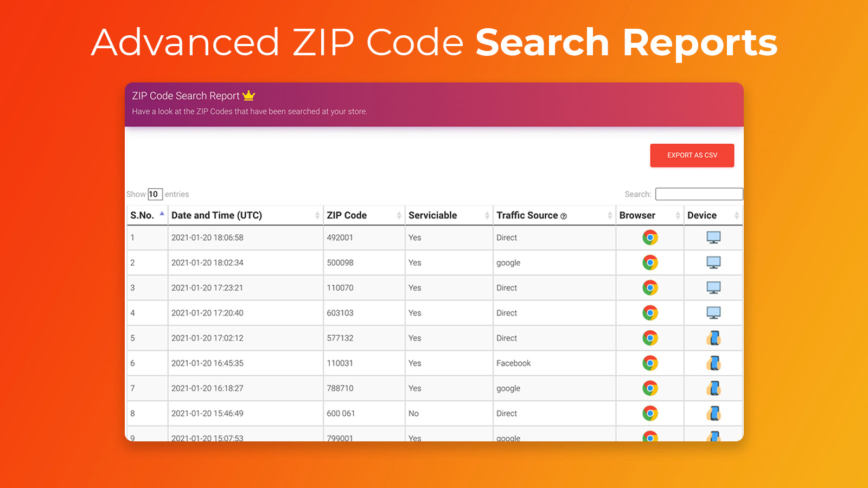868x488 pixels.
Task: Sort by ZIP Code column header
Action: click(x=347, y=215)
